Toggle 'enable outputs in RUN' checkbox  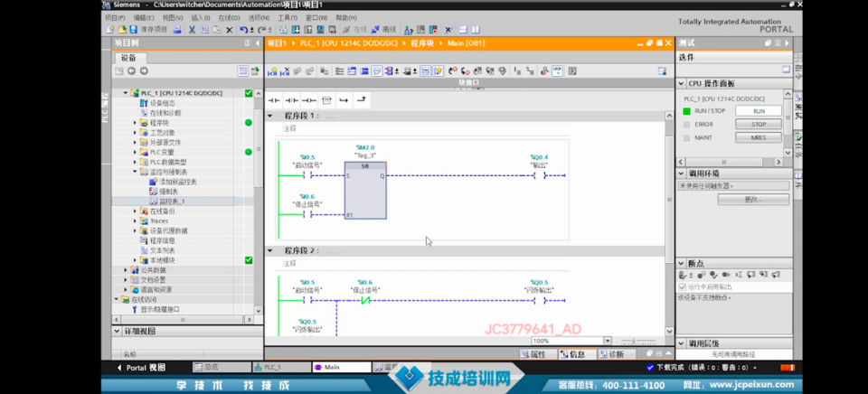click(683, 287)
